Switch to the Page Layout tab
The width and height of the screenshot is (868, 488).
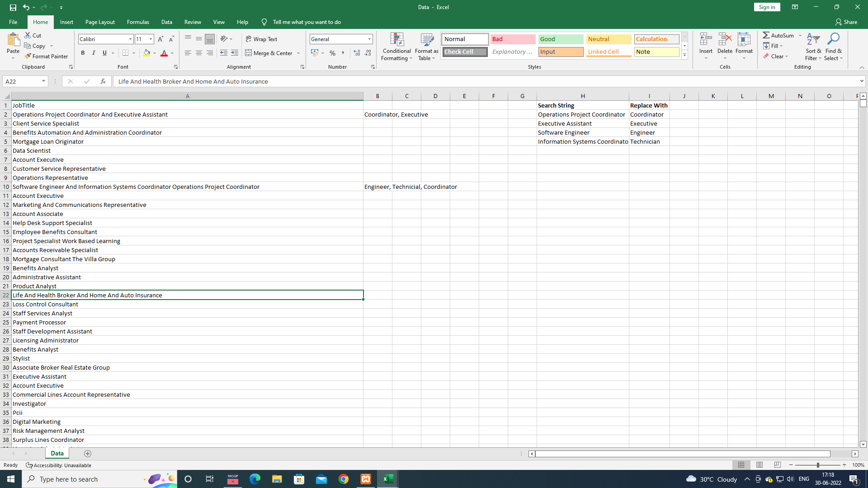(100, 22)
